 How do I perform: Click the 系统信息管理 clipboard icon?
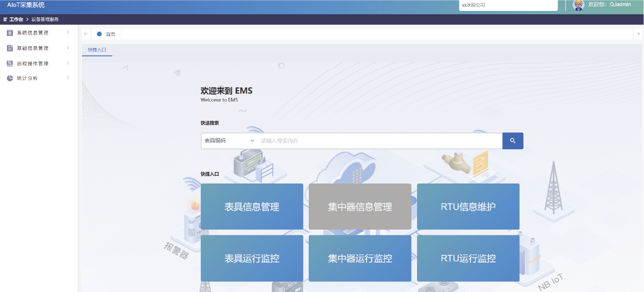click(x=10, y=33)
